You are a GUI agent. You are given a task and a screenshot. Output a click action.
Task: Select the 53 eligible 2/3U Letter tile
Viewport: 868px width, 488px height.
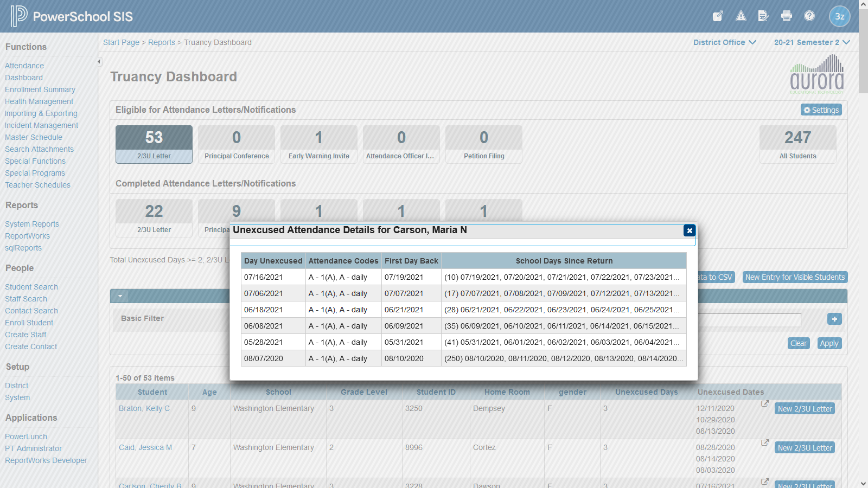(154, 144)
